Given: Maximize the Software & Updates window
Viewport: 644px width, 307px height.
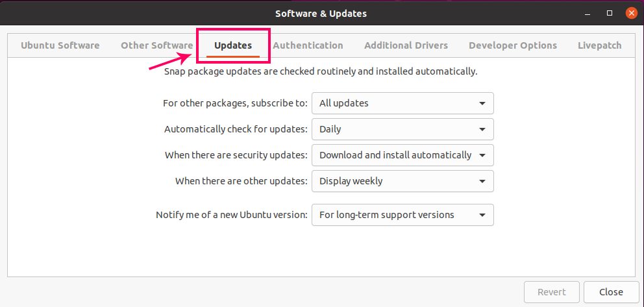Looking at the screenshot, I should 610,13.
